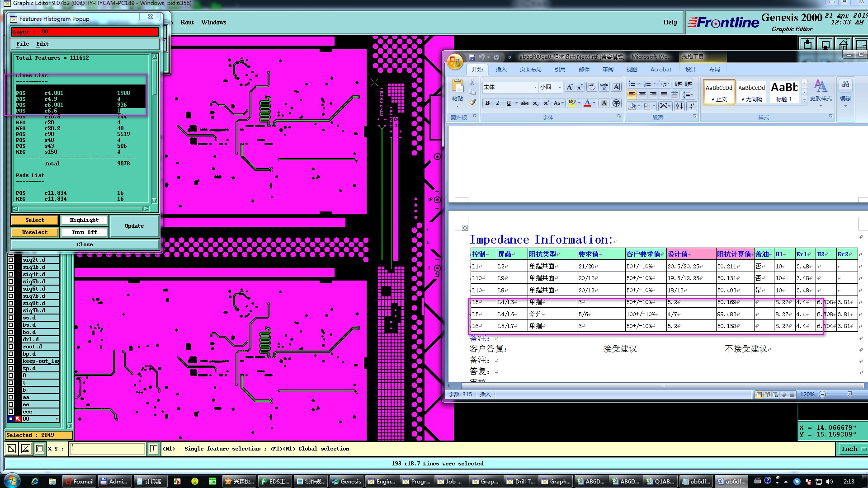
Task: Click the sort A-Z icon
Action: click(x=679, y=106)
